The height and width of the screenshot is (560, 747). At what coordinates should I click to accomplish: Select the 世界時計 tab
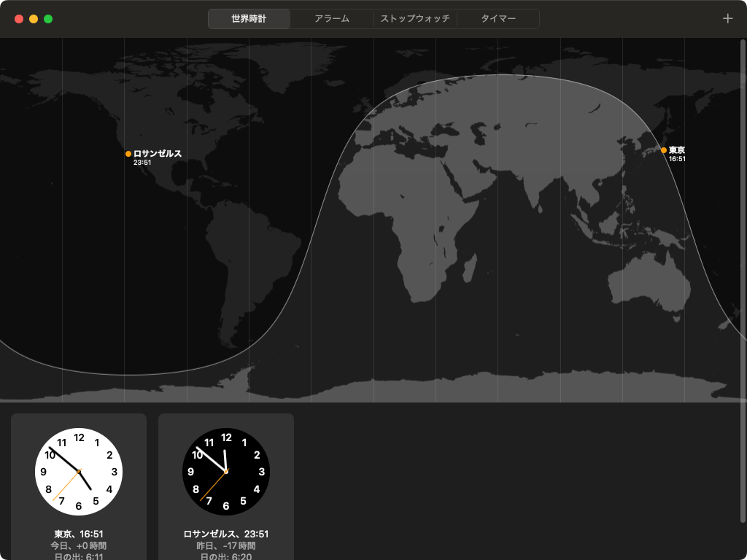coord(249,19)
